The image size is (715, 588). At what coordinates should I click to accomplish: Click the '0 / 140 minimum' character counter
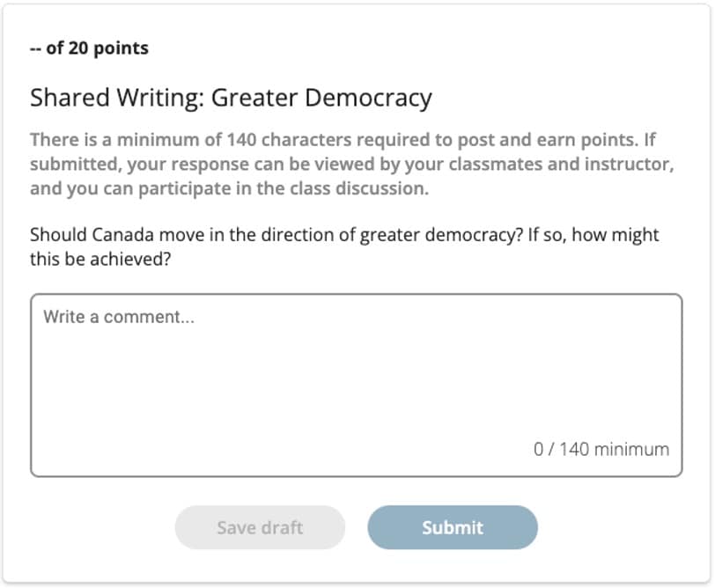tap(601, 449)
